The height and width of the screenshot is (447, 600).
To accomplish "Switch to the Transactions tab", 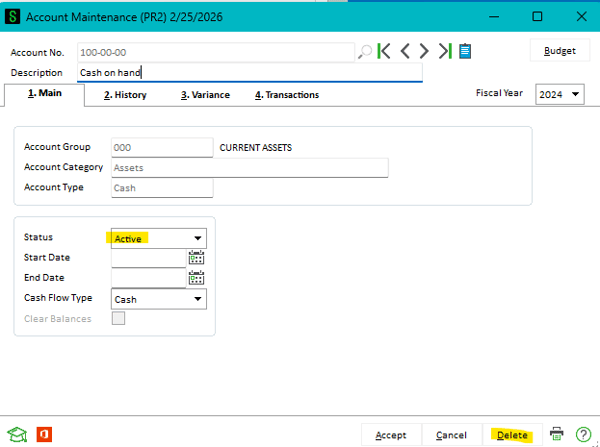I will [x=287, y=95].
